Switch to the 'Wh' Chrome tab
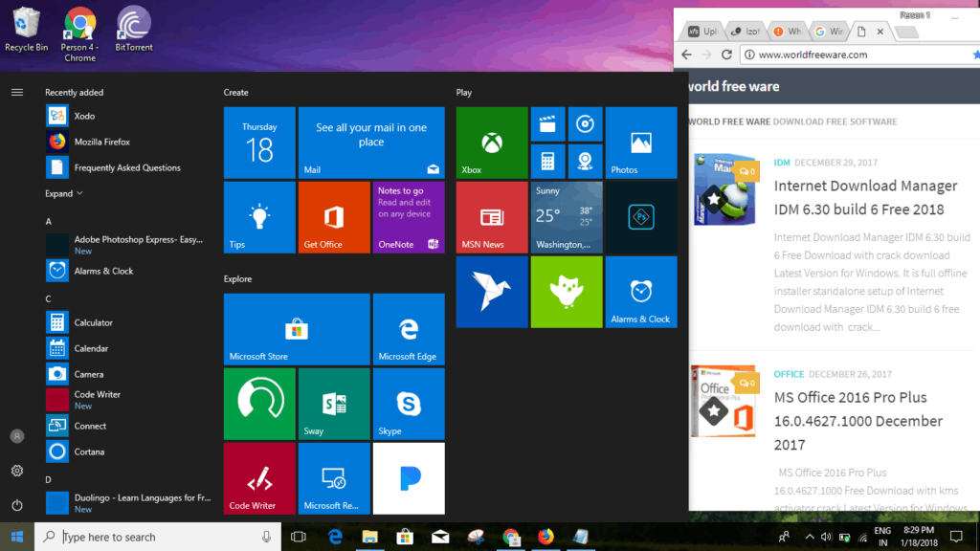The image size is (980, 551). coord(789,32)
